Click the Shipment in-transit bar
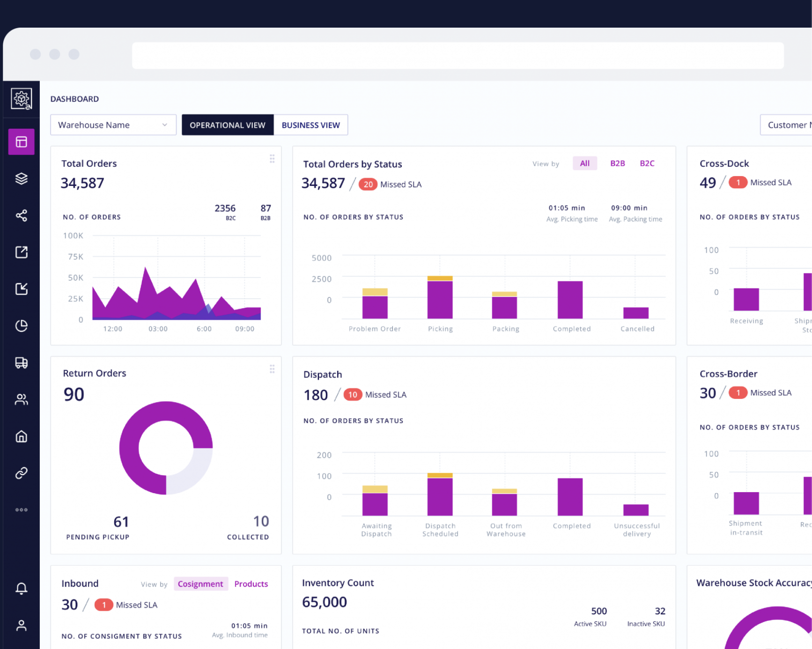The image size is (812, 649). (746, 503)
